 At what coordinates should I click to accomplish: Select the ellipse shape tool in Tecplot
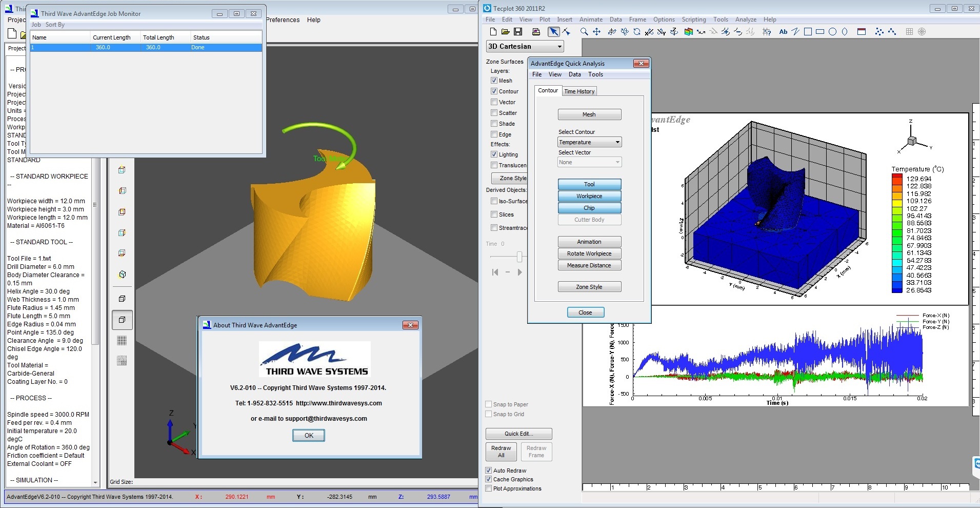pos(845,32)
